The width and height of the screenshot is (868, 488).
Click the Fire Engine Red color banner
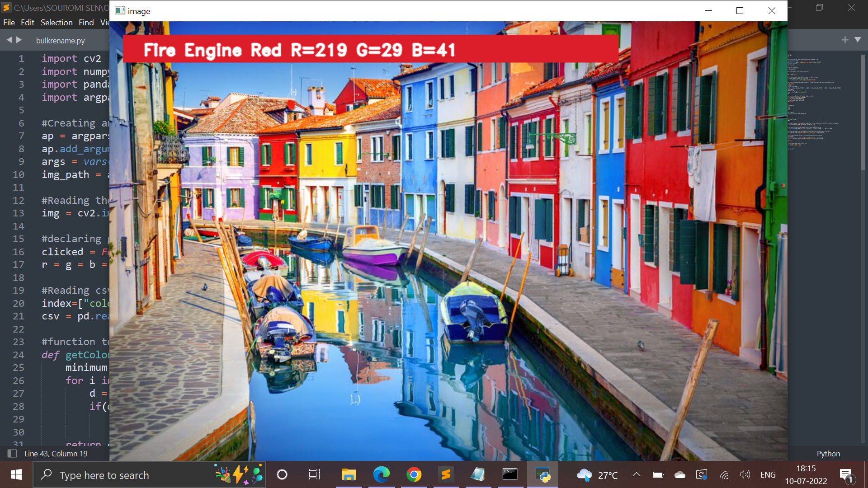pyautogui.click(x=371, y=49)
